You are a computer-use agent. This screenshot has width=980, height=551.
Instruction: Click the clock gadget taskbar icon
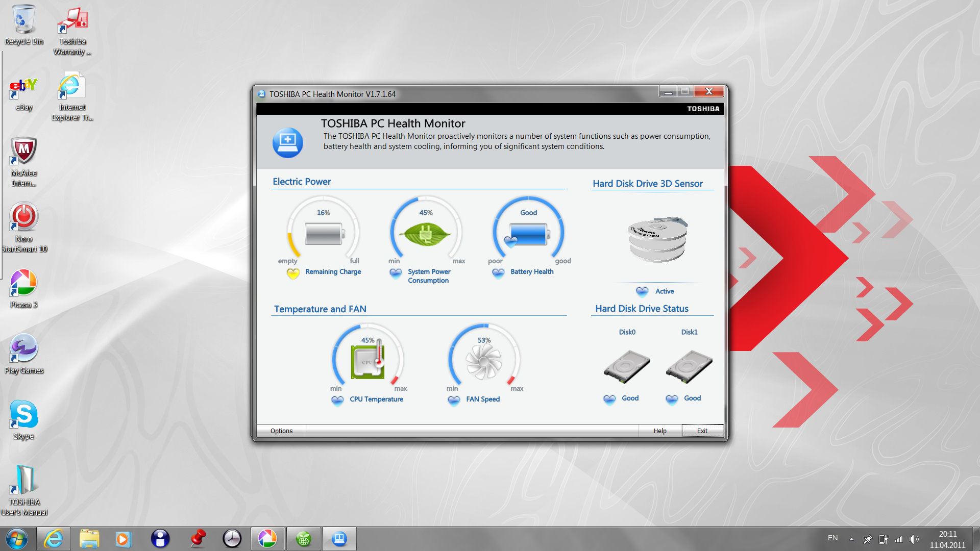pyautogui.click(x=232, y=539)
